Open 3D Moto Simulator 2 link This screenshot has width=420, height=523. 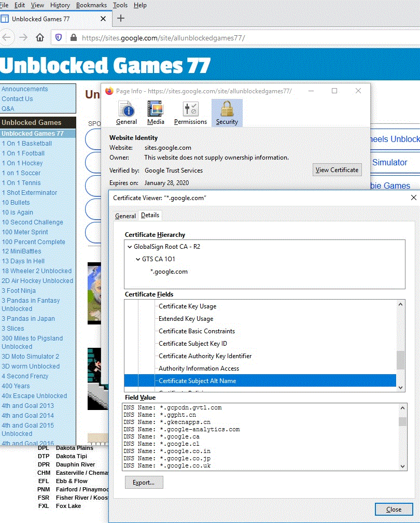pyautogui.click(x=31, y=356)
